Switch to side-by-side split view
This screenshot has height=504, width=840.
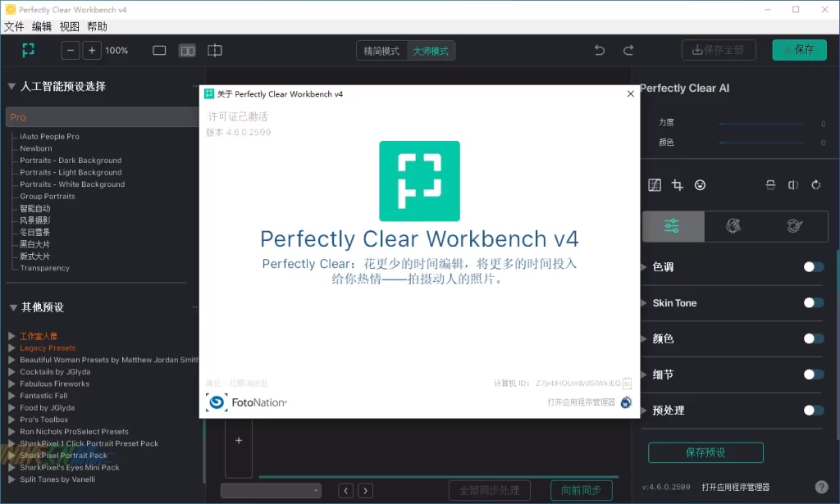click(188, 51)
